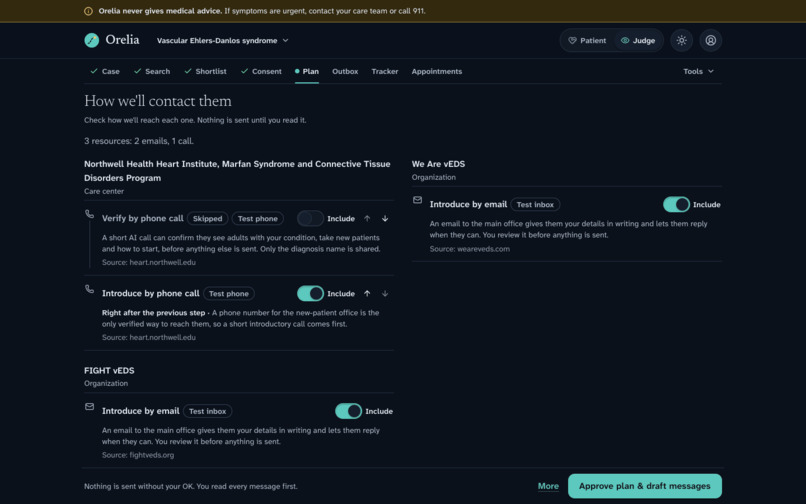Click the warning info icon in banner
806x504 pixels.
pos(88,11)
